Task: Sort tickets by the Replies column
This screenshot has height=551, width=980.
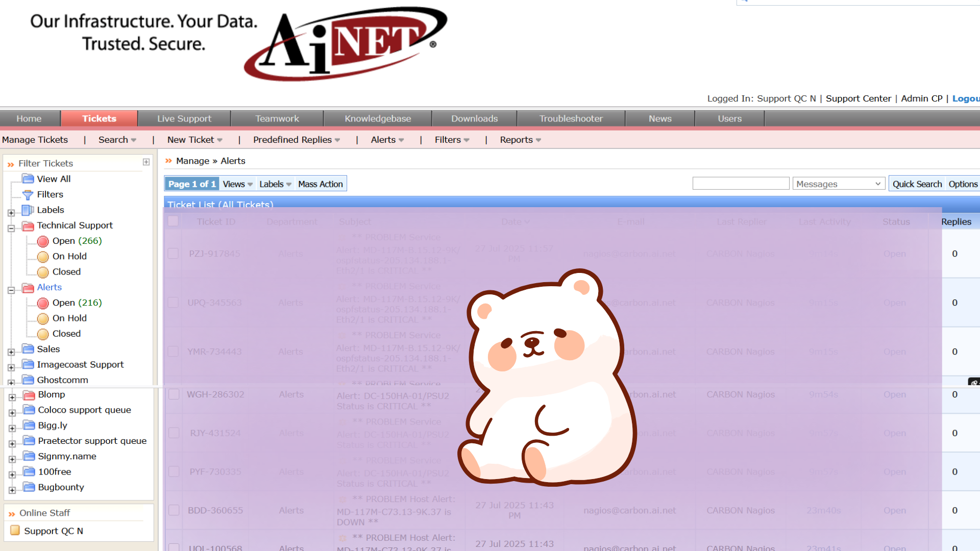Action: 956,221
